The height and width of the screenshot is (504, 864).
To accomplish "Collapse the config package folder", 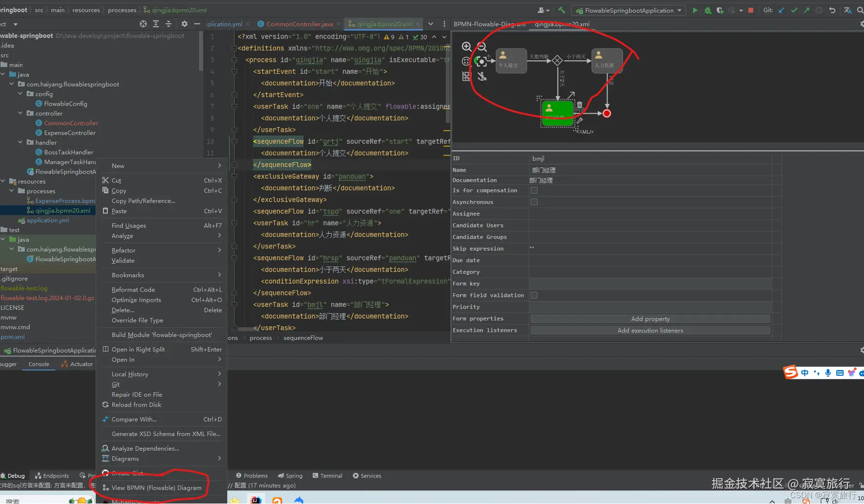I will coord(20,94).
